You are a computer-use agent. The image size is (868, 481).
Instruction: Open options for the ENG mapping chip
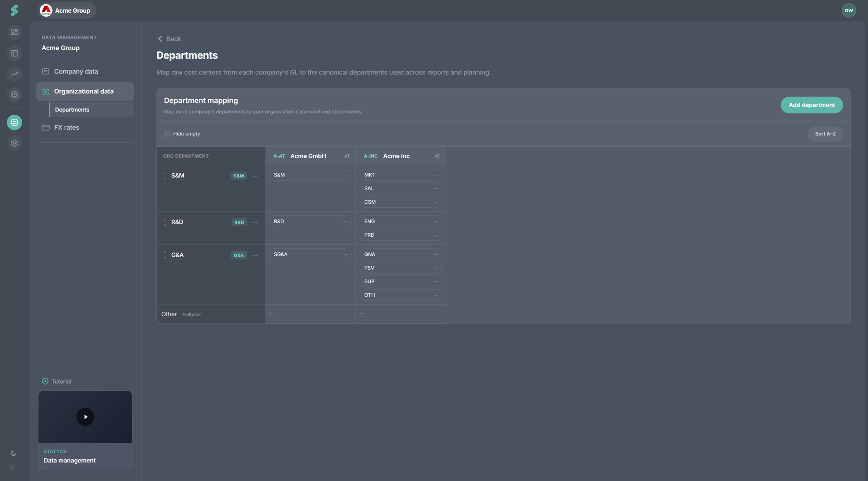[x=436, y=222]
